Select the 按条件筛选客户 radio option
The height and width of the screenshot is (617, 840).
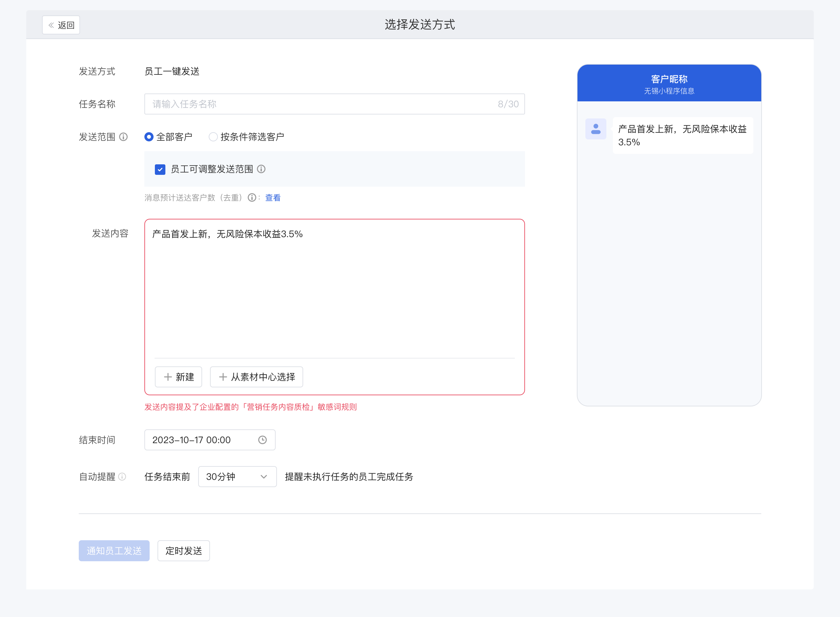(x=246, y=137)
